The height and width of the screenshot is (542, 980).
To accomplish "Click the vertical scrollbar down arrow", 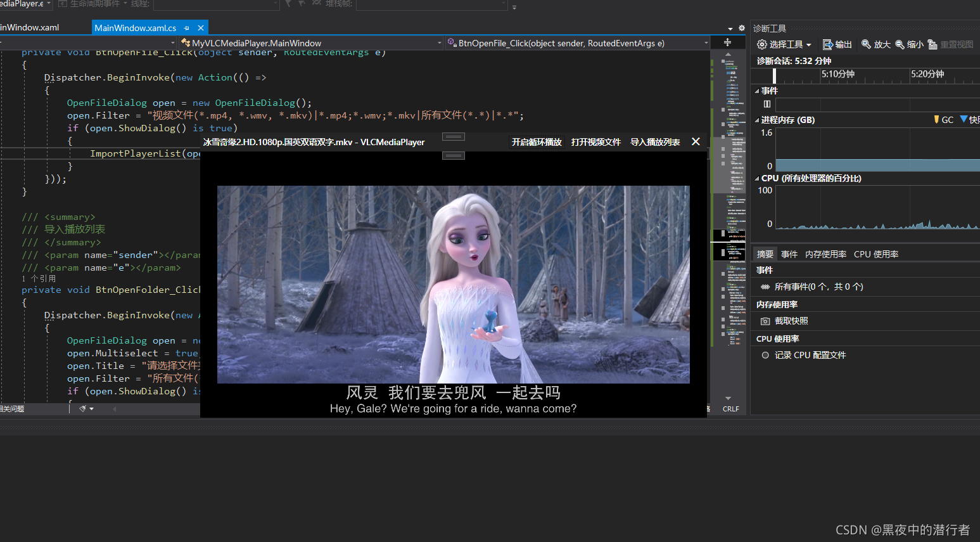I will click(x=728, y=398).
